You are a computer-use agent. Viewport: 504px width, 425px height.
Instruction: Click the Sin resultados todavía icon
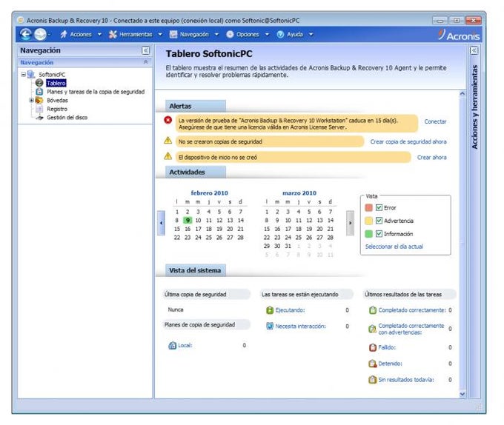click(373, 379)
